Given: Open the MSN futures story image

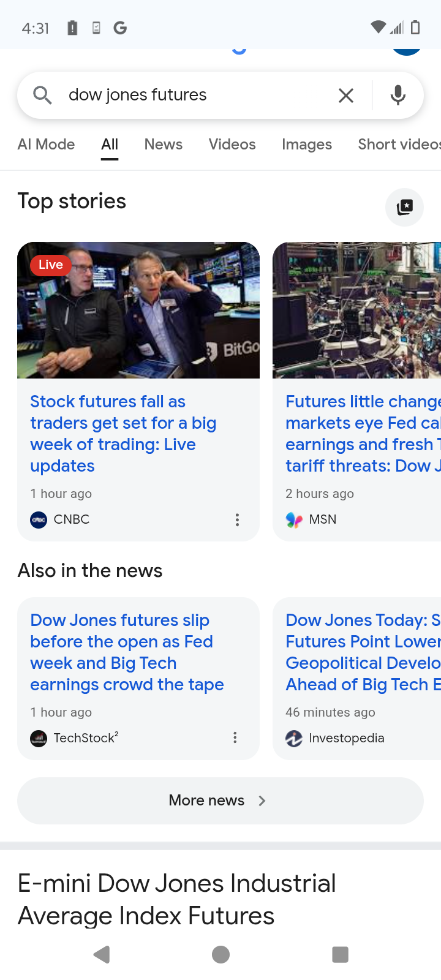Looking at the screenshot, I should point(357,310).
